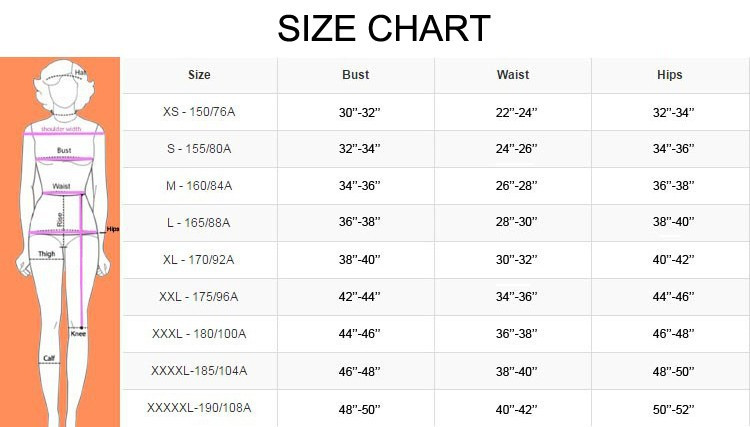This screenshot has height=427, width=750.
Task: Select the 24"-26" waist measurement for S
Action: click(513, 150)
